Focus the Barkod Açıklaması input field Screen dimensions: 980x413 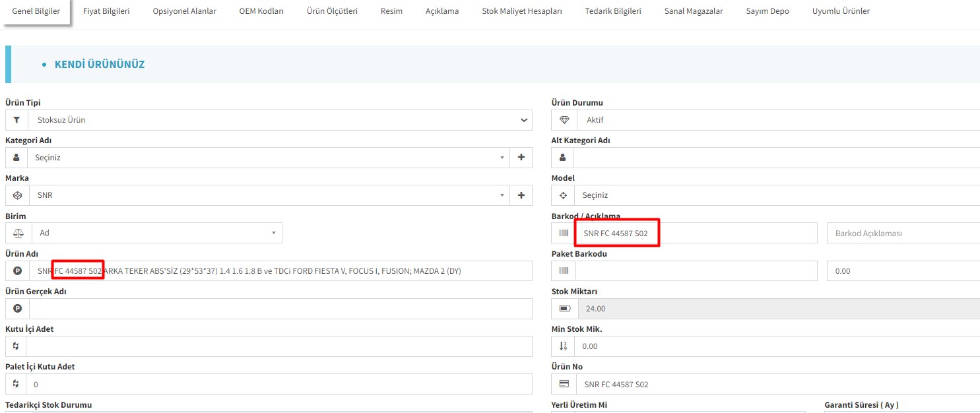pyautogui.click(x=902, y=233)
